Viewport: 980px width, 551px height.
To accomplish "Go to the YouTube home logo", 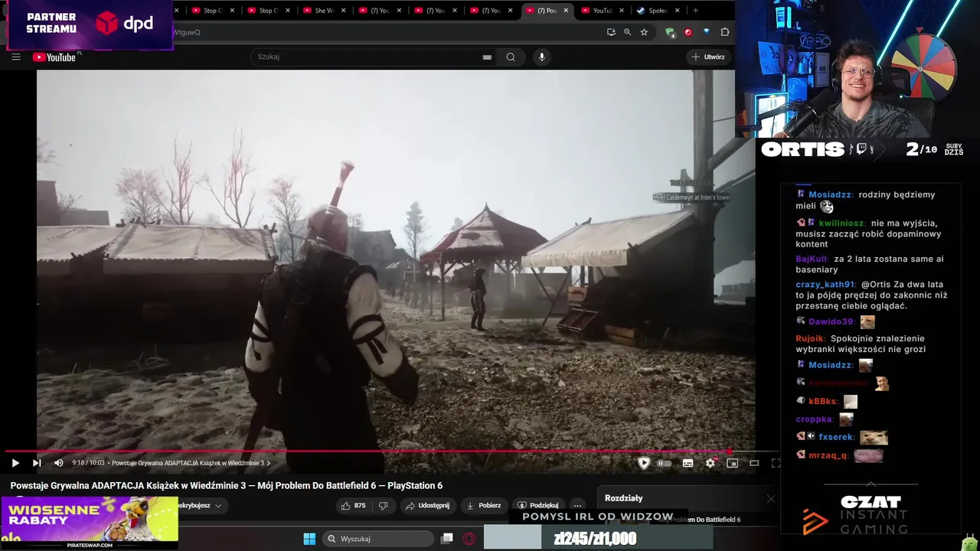I will [x=55, y=57].
